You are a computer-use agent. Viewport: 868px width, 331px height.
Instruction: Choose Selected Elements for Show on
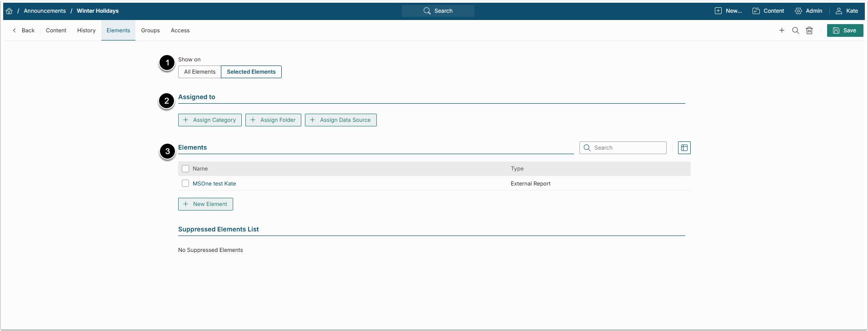click(x=251, y=72)
